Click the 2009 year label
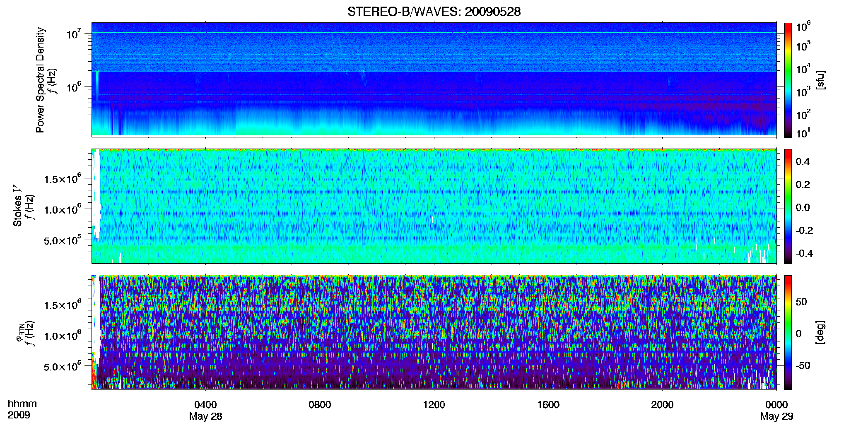Image resolution: width=868 pixels, height=447 pixels. (19, 415)
